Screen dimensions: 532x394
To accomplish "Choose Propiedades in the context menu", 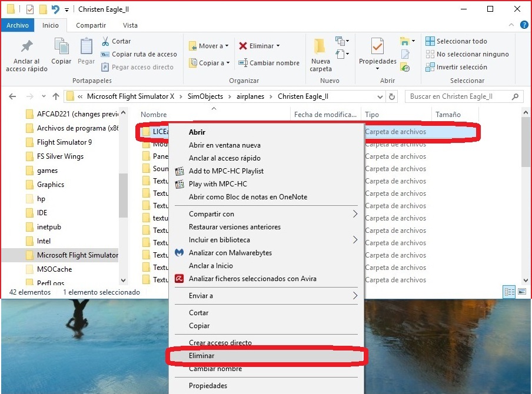I will (267, 386).
